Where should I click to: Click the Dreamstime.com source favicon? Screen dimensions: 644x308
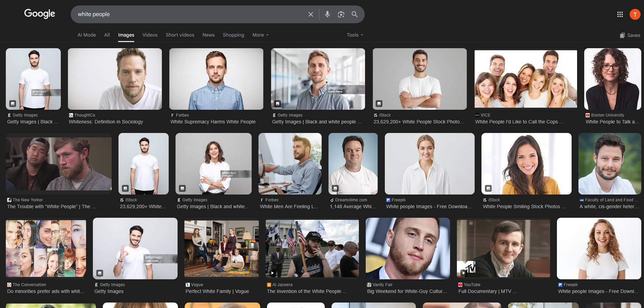tap(332, 200)
